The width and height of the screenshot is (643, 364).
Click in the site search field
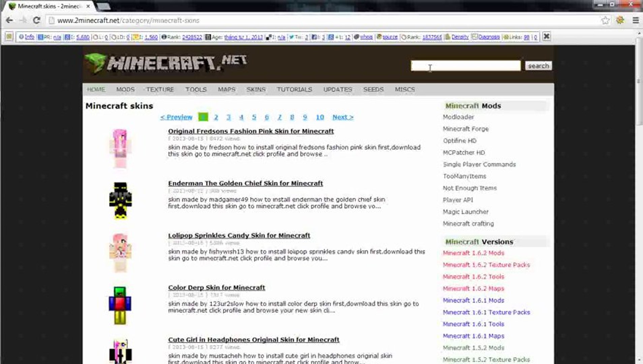pos(465,66)
